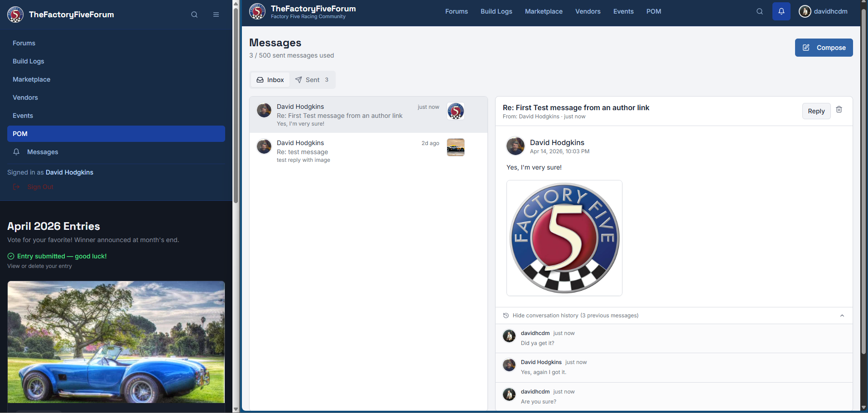Open Build Logs in the top navigation

pyautogui.click(x=497, y=11)
